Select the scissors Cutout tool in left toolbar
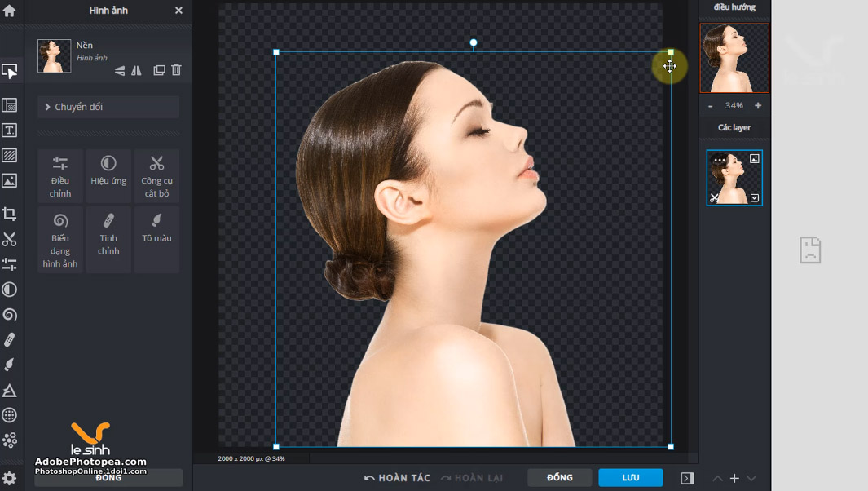Viewport: 868px width, 491px height. pos(10,239)
